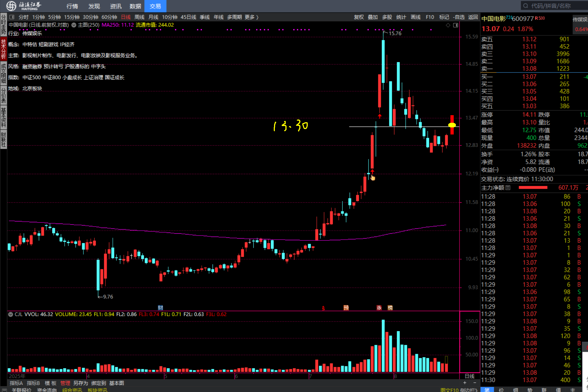Image resolution: width=588 pixels, height=392 pixels.
Task: Click the 另存为 save-as button
Action: [x=81, y=383]
